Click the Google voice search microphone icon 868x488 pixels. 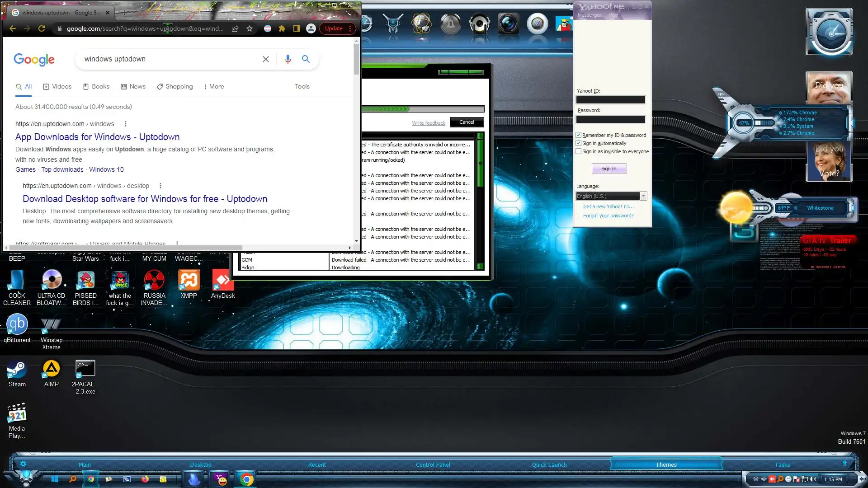(x=288, y=59)
